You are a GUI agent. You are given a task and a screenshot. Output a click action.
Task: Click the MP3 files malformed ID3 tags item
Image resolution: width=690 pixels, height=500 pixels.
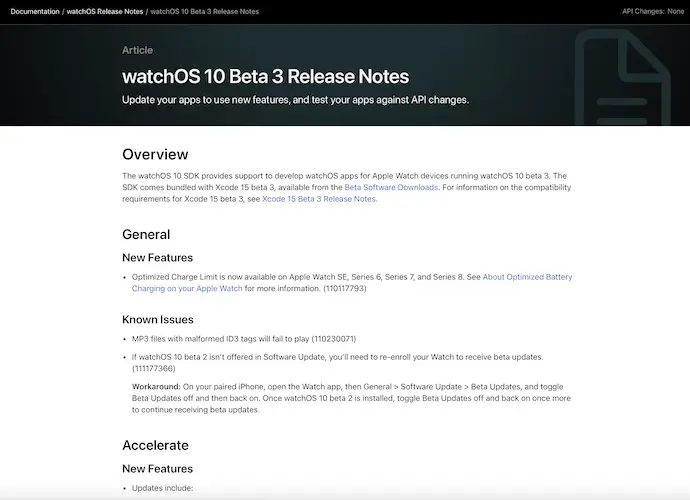[244, 339]
